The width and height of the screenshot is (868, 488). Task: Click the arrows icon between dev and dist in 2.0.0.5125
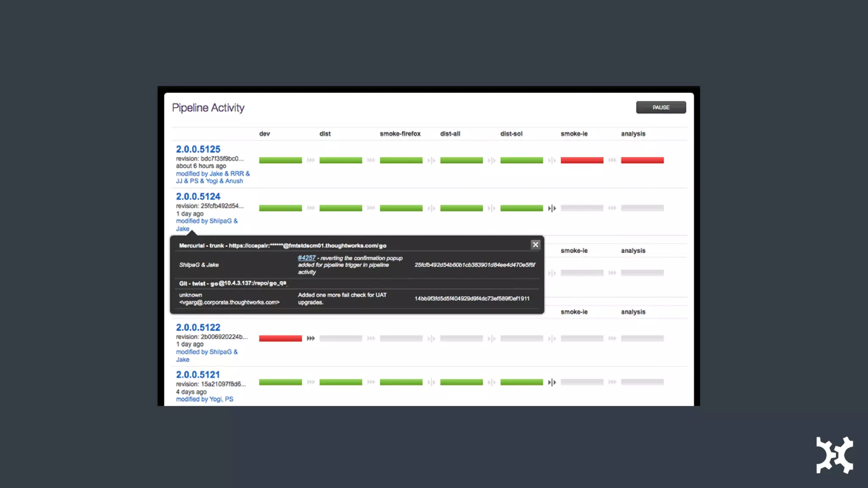click(x=311, y=160)
